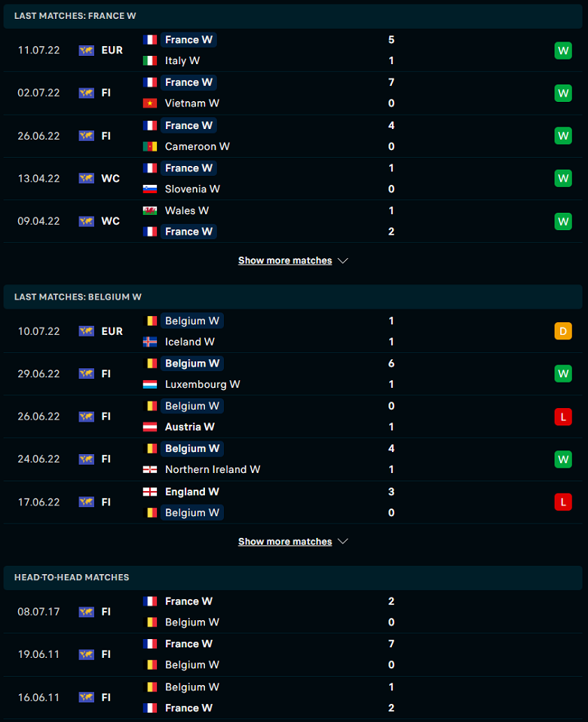Viewport: 588px width, 722px height.
Task: Click the Cameroon flag icon
Action: (150, 146)
